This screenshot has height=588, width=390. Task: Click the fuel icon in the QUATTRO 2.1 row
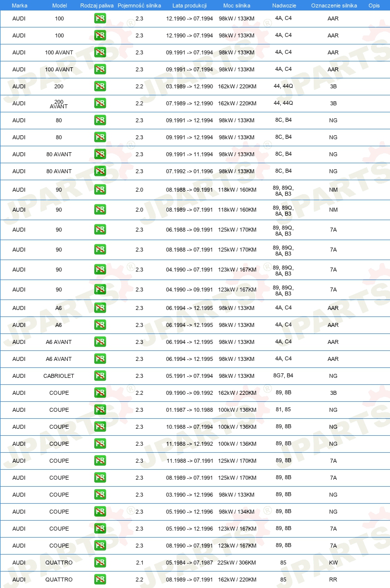pyautogui.click(x=100, y=563)
